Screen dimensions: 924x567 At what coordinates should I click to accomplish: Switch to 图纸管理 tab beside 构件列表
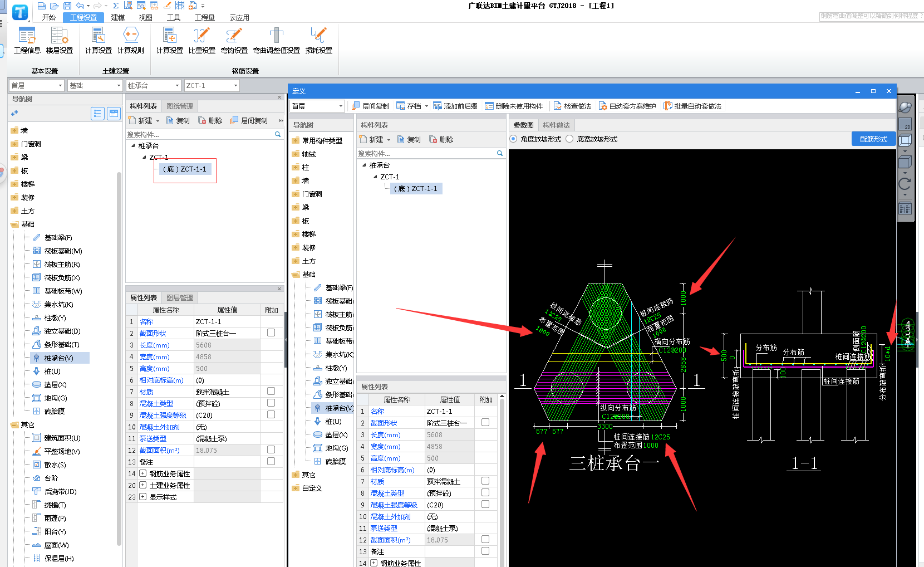[x=180, y=106]
